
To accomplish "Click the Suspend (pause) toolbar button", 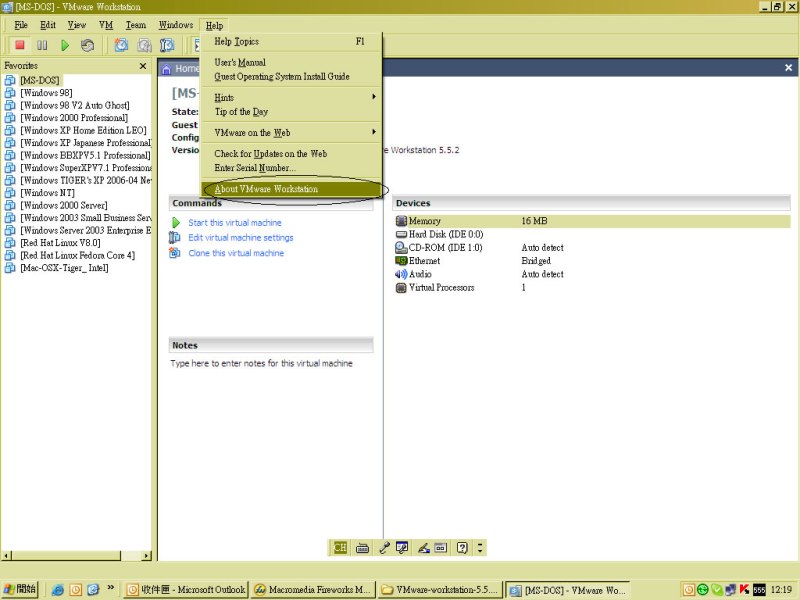I will [42, 45].
